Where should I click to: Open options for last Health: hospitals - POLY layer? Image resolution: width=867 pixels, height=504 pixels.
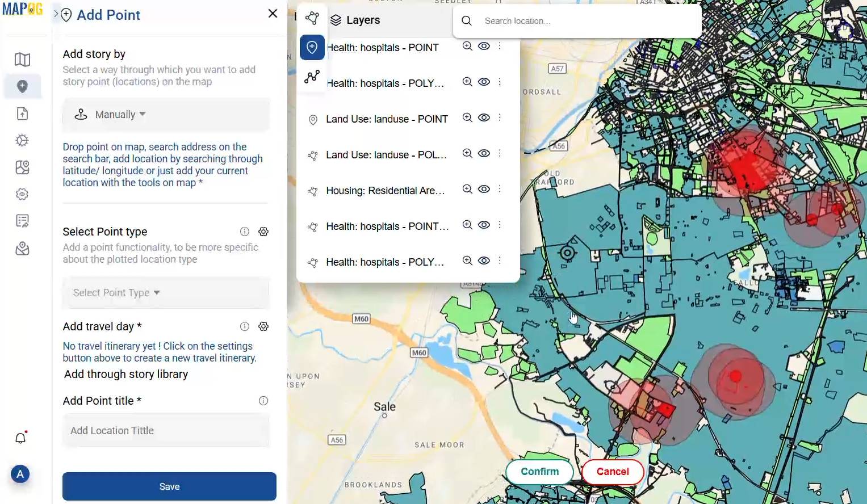pos(500,261)
